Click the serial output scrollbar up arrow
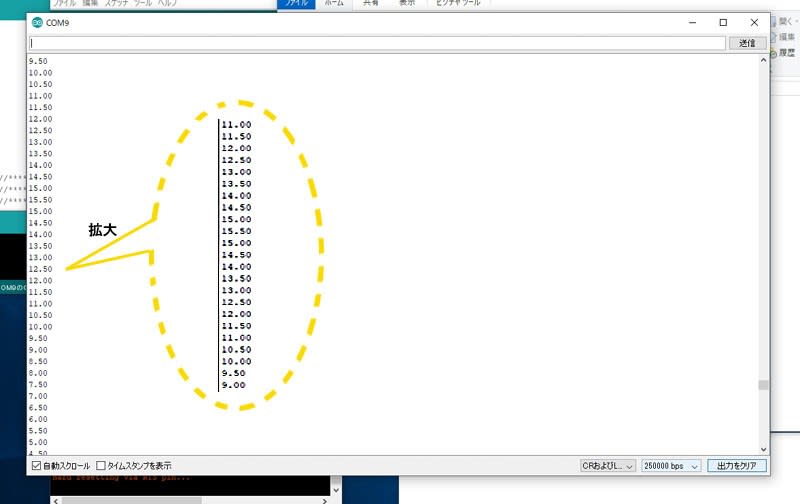This screenshot has height=504, width=800. [x=763, y=60]
